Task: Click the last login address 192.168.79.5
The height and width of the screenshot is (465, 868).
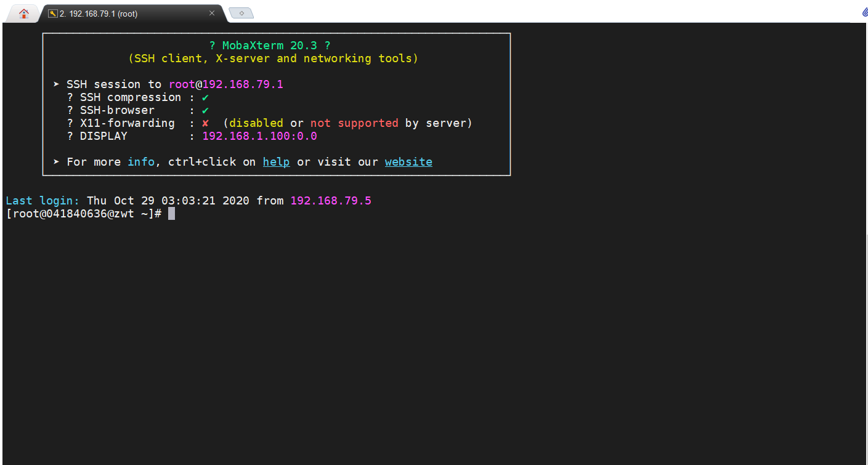Action: tap(331, 201)
